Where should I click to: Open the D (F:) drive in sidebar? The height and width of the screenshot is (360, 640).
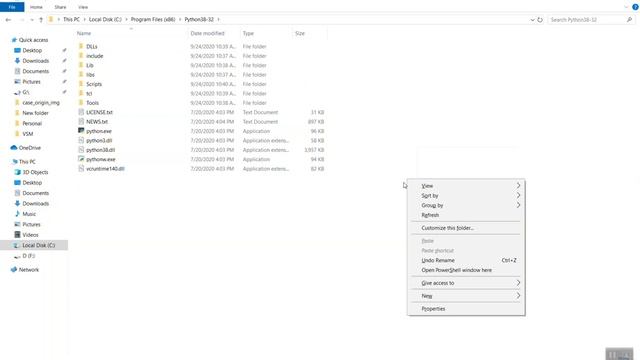pyautogui.click(x=29, y=256)
